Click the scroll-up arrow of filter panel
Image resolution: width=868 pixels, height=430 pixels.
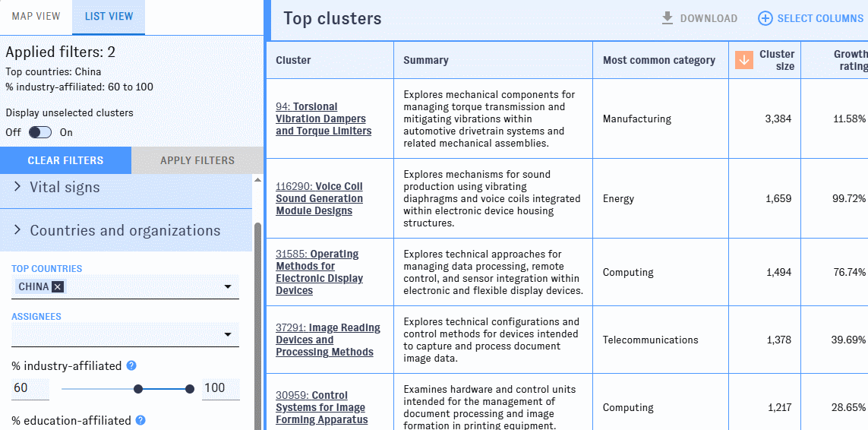click(x=257, y=179)
